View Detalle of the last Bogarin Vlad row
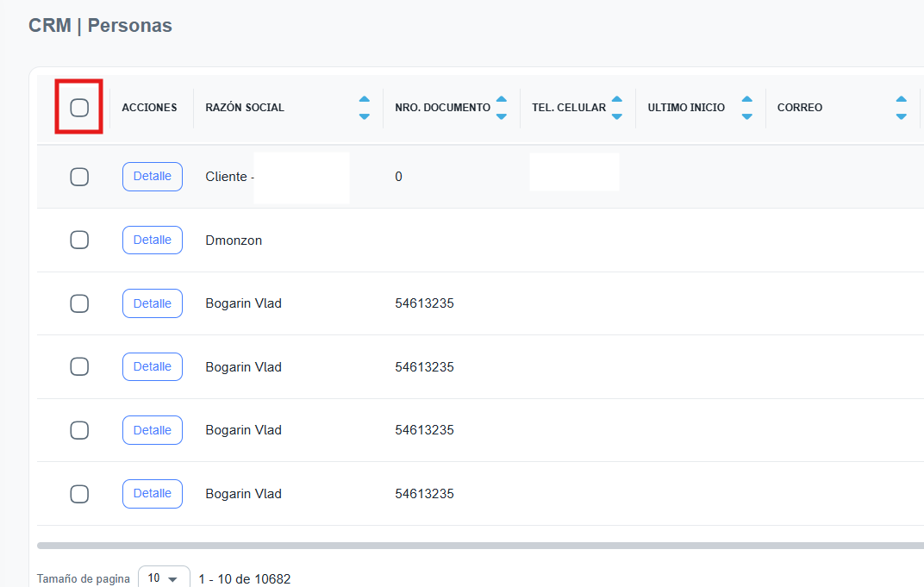924x587 pixels. coord(153,494)
